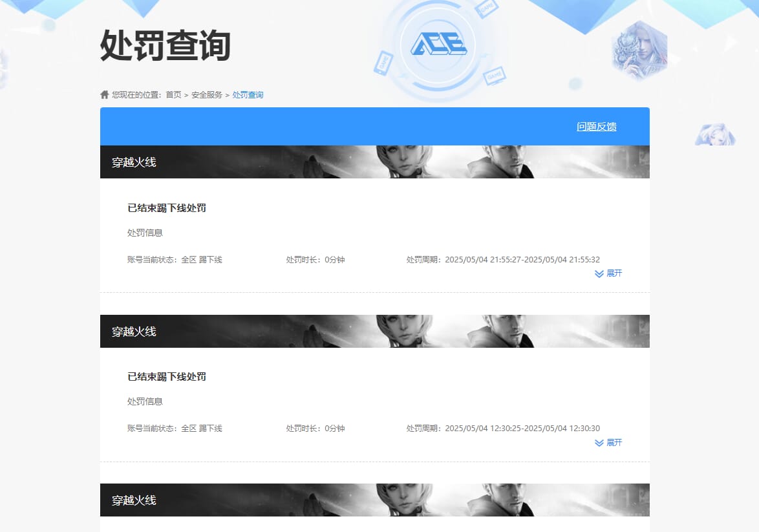The height and width of the screenshot is (532, 759).
Task: Click the second 穿越火线 game banner
Action: [x=375, y=331]
